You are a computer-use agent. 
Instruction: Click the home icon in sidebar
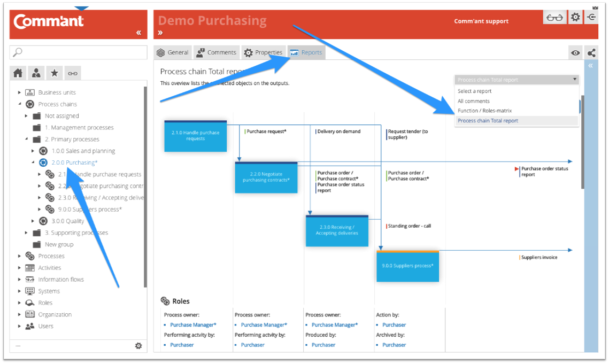click(x=18, y=73)
